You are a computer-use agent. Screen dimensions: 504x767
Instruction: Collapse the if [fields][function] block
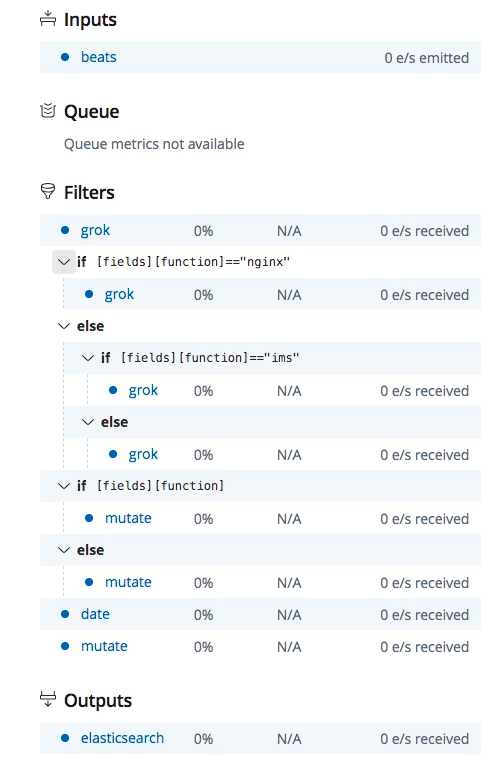tap(64, 486)
